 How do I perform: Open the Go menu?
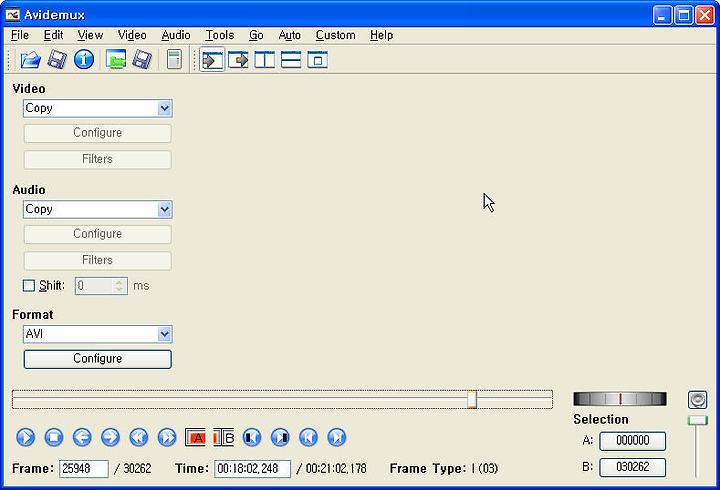point(256,35)
